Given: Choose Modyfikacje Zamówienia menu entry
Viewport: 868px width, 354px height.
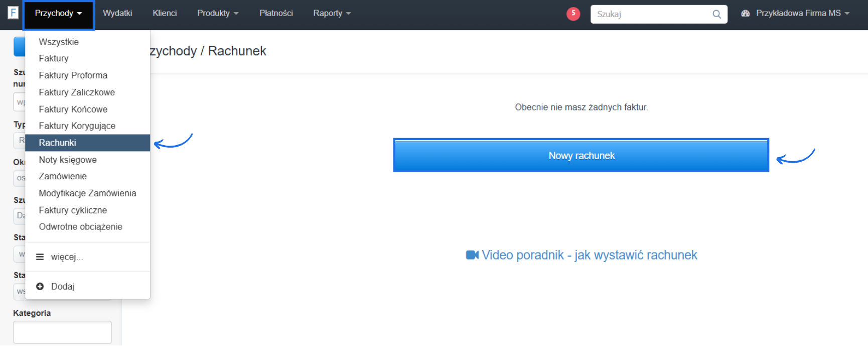Looking at the screenshot, I should click(87, 193).
